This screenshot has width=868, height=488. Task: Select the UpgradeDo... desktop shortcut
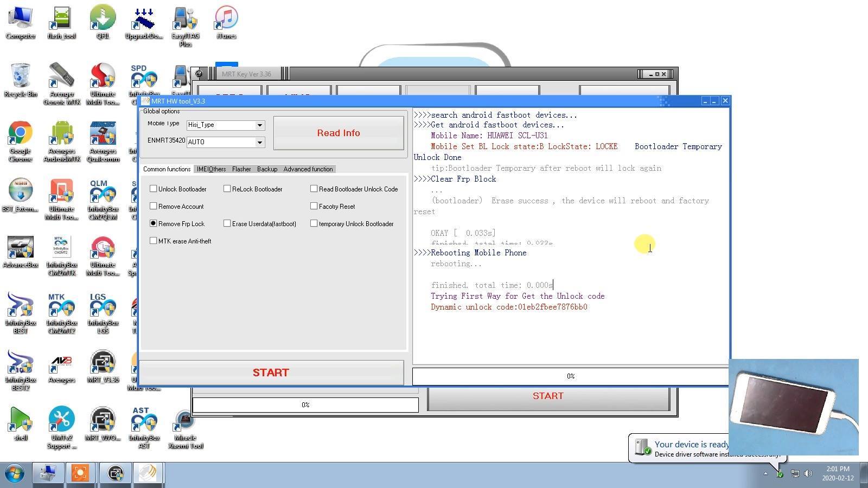(x=144, y=22)
